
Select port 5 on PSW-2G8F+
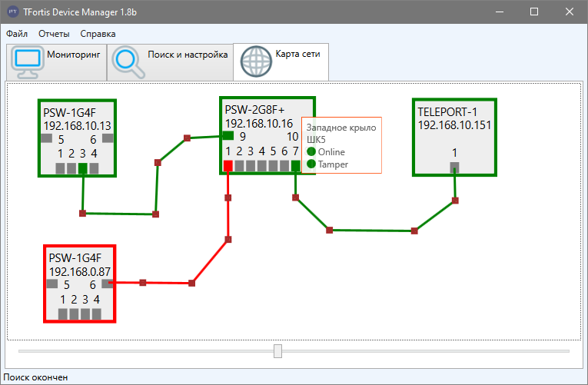(274, 166)
